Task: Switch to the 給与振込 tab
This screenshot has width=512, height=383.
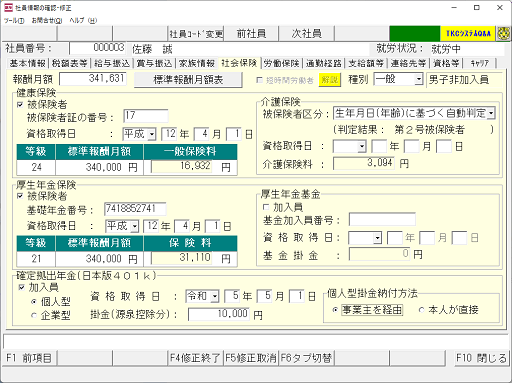Action: tap(112, 63)
